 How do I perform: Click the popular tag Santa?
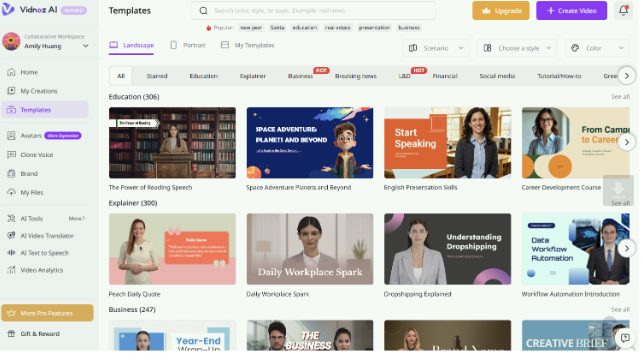pyautogui.click(x=278, y=28)
